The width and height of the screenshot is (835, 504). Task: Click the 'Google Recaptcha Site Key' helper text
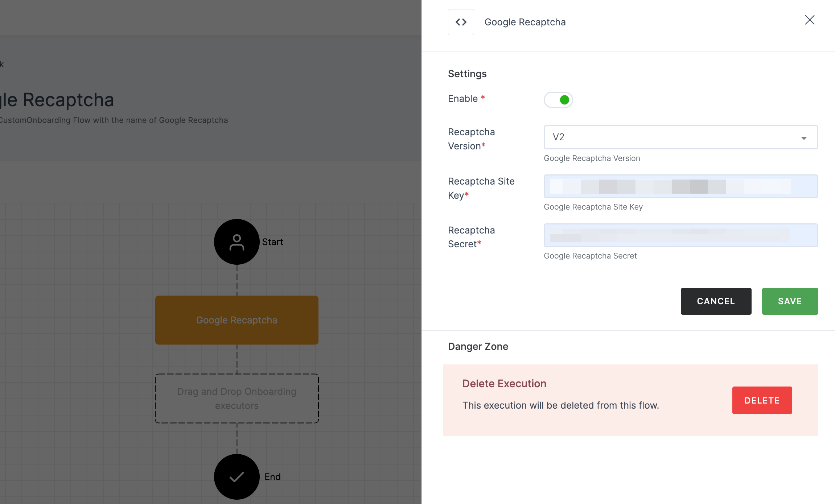pos(593,207)
